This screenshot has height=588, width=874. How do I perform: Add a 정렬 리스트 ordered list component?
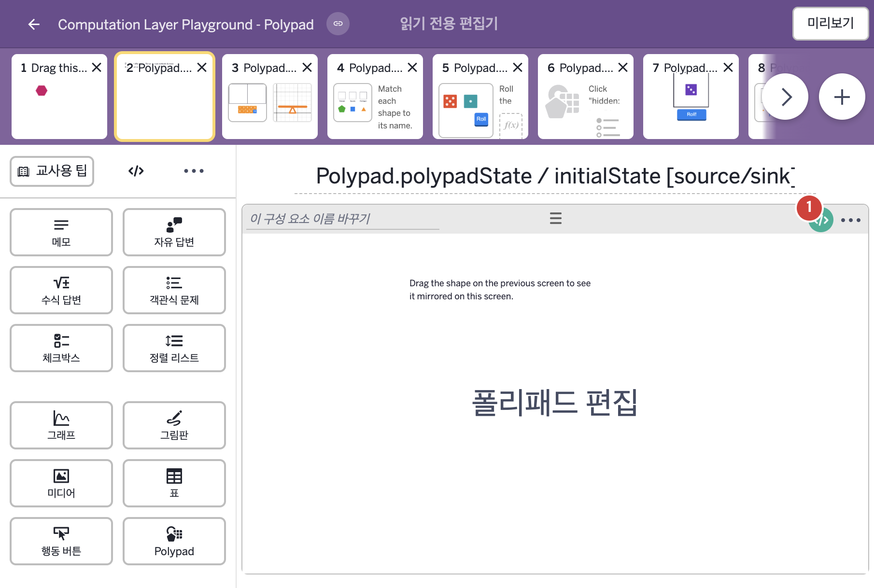174,348
